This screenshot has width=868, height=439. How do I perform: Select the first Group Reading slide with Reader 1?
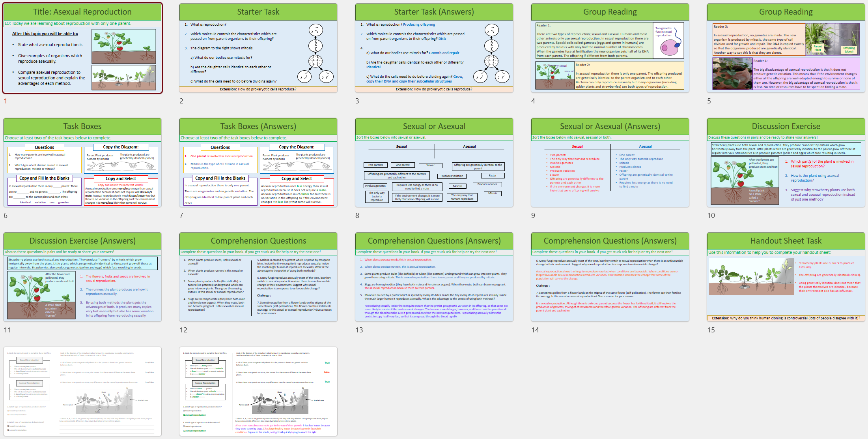pyautogui.click(x=610, y=48)
